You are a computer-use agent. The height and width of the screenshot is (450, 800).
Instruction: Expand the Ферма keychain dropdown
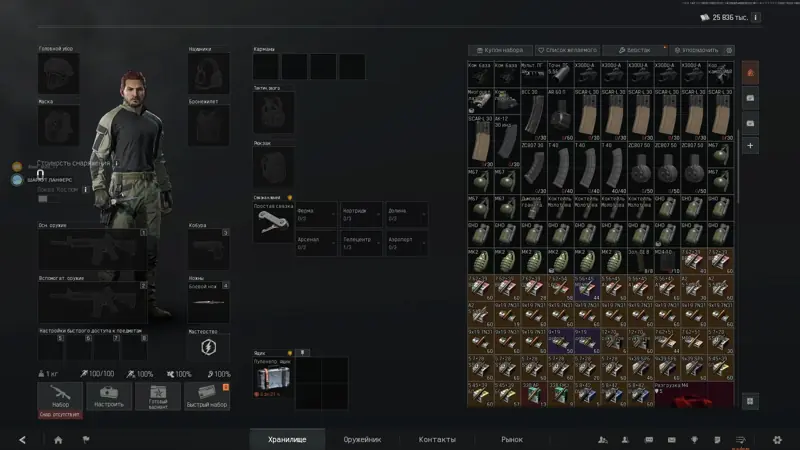click(316, 214)
